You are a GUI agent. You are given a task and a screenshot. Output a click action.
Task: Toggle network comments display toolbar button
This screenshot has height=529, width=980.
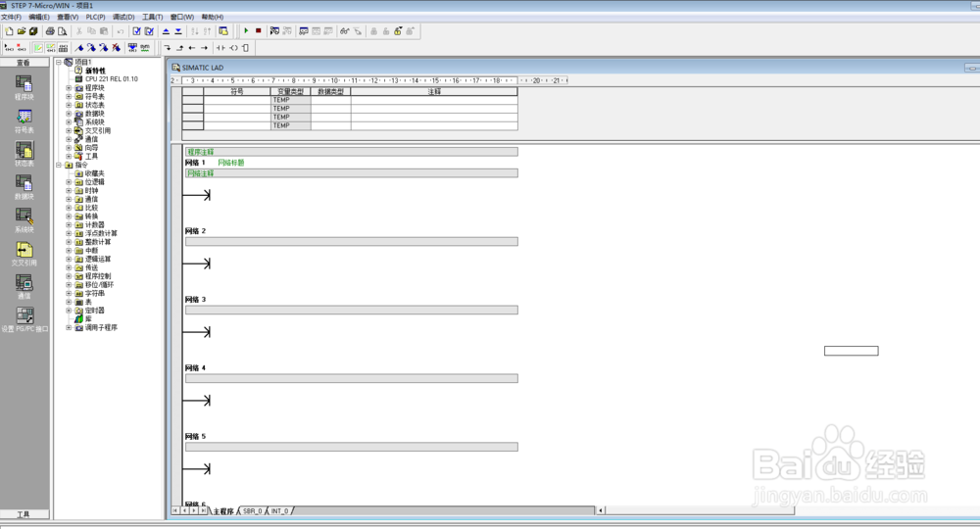click(51, 47)
